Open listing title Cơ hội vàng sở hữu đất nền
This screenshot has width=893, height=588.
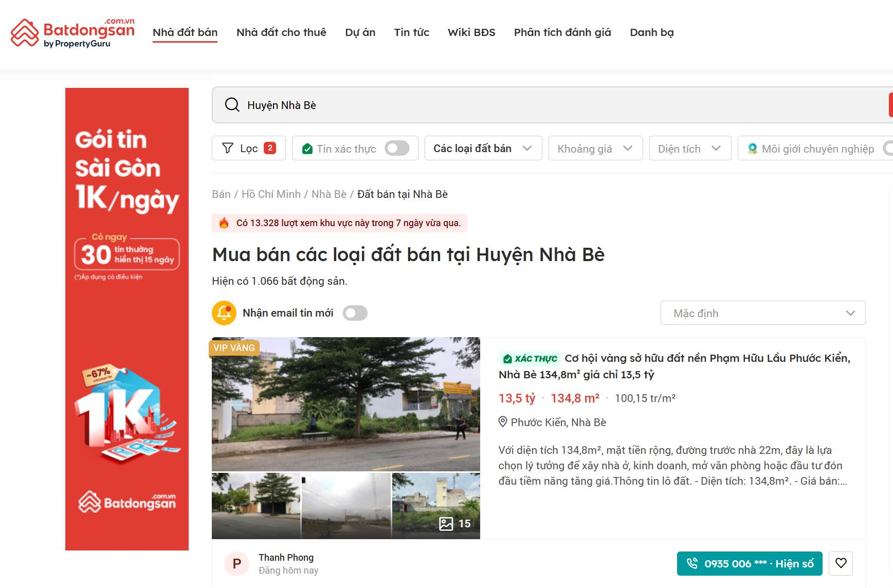(675, 366)
